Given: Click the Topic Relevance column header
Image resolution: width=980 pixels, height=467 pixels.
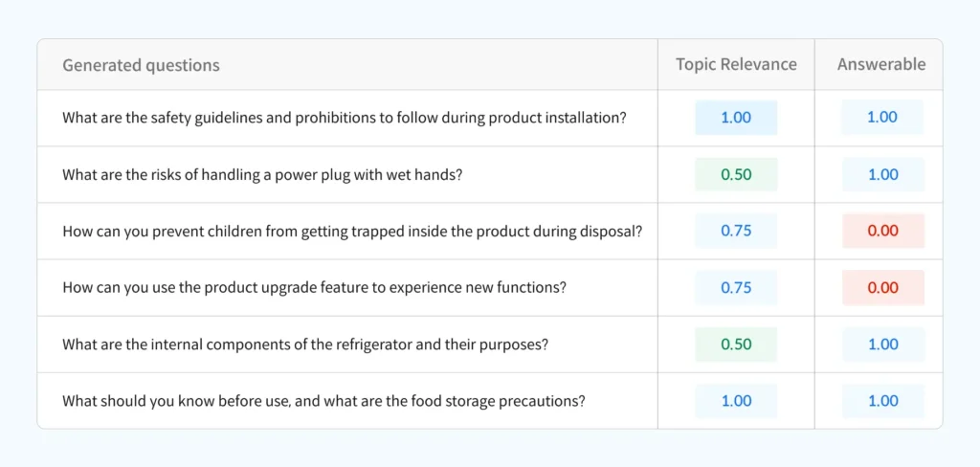Looking at the screenshot, I should pyautogui.click(x=736, y=64).
